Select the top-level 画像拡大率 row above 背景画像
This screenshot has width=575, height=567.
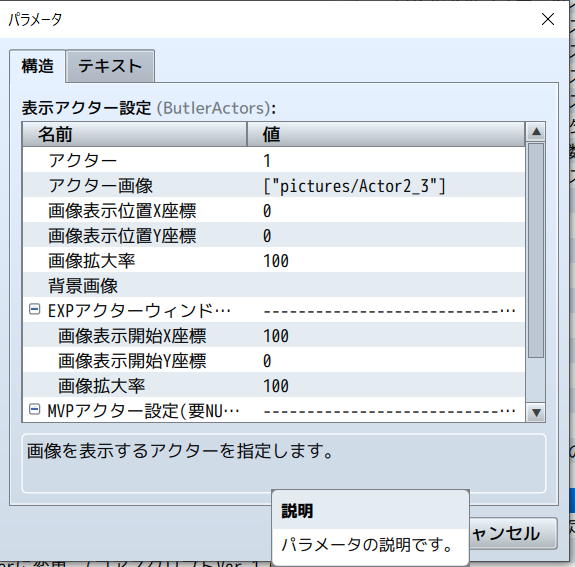tap(274, 260)
